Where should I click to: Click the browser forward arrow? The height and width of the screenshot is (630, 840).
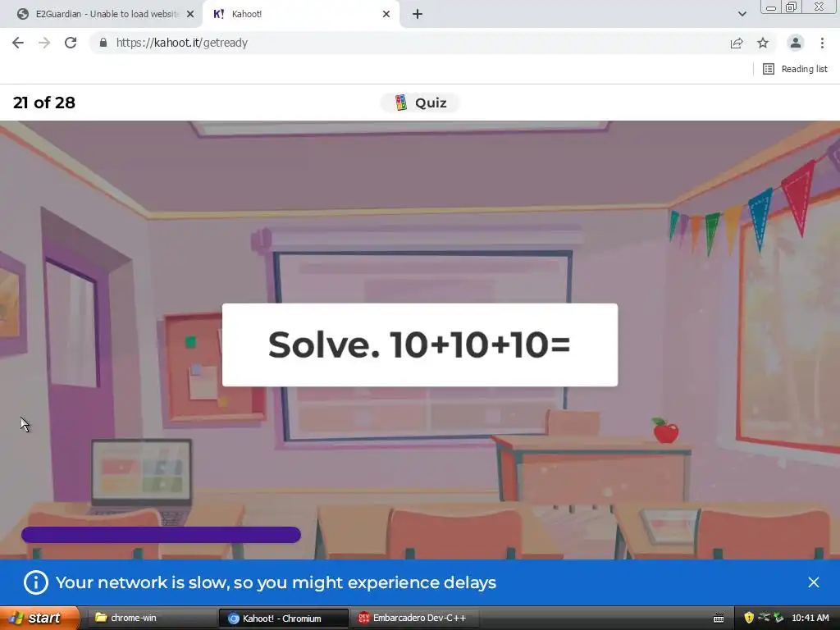click(x=44, y=43)
